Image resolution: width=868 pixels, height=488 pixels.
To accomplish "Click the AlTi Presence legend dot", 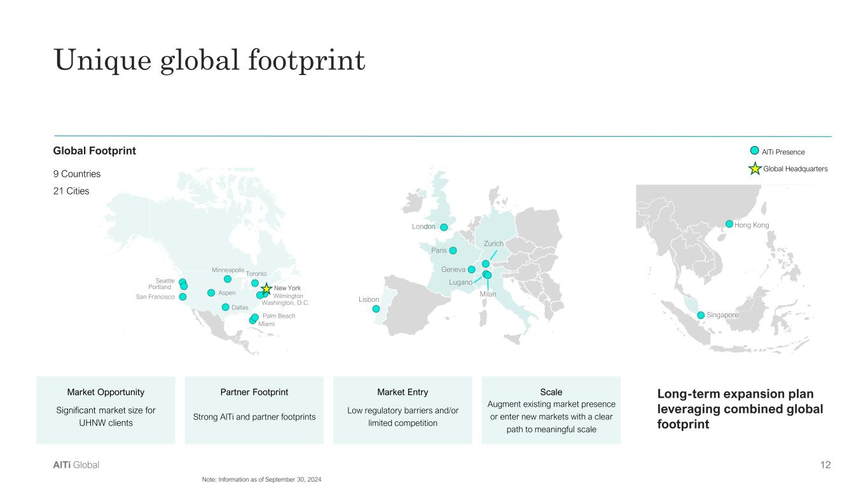I will [754, 151].
